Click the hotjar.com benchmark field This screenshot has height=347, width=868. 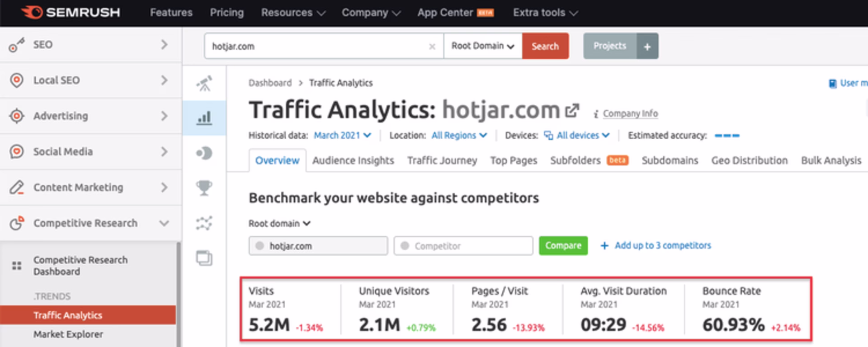pyautogui.click(x=318, y=246)
